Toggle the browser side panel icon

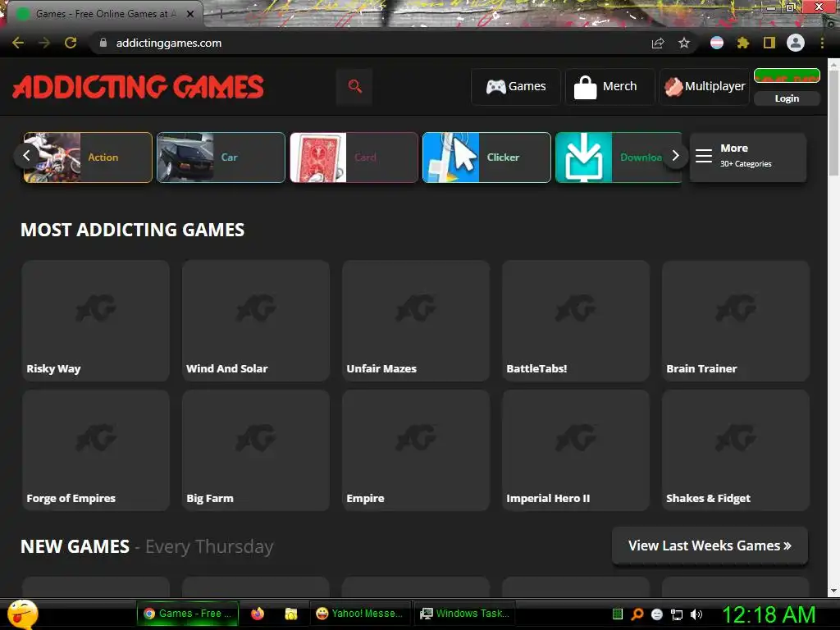point(769,43)
